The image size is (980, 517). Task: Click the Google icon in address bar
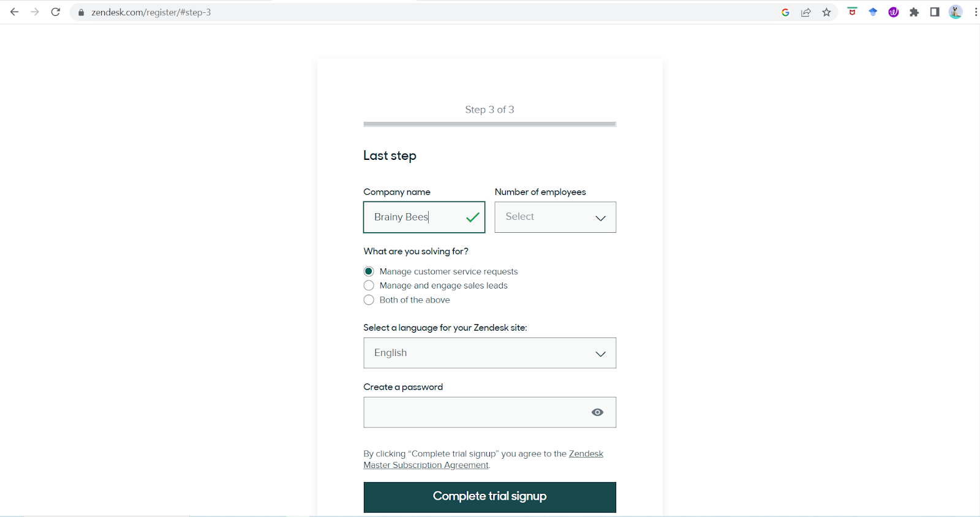point(785,12)
